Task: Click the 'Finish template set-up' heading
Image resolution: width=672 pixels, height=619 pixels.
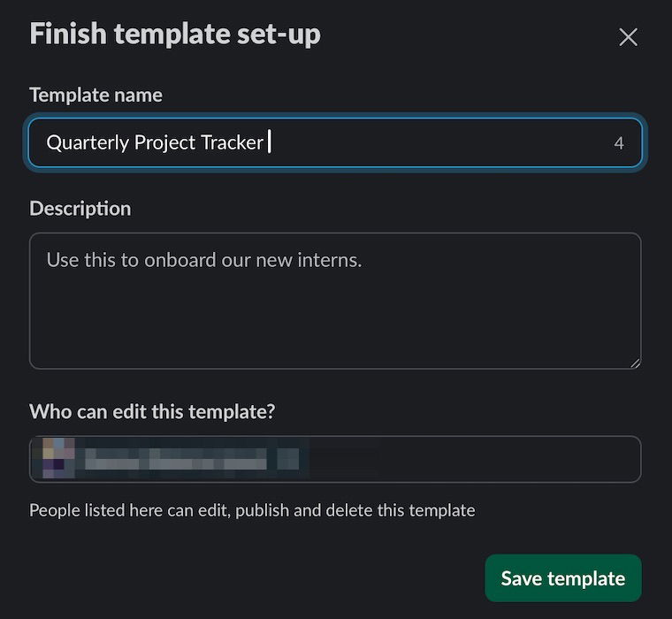Action: click(175, 34)
